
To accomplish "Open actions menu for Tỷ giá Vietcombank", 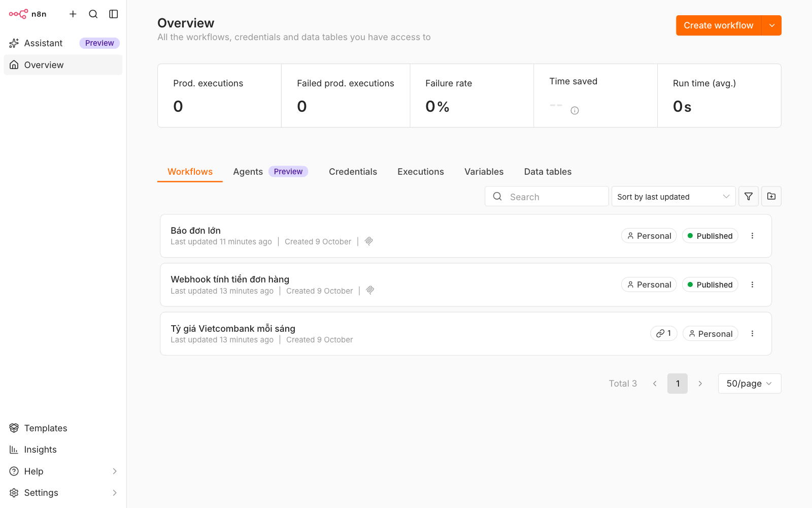I will [x=752, y=334].
